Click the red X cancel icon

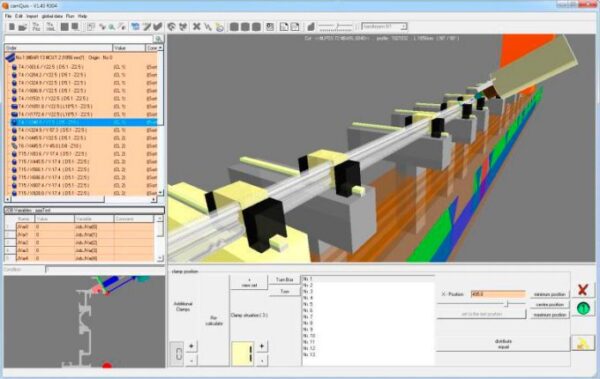pos(583,290)
